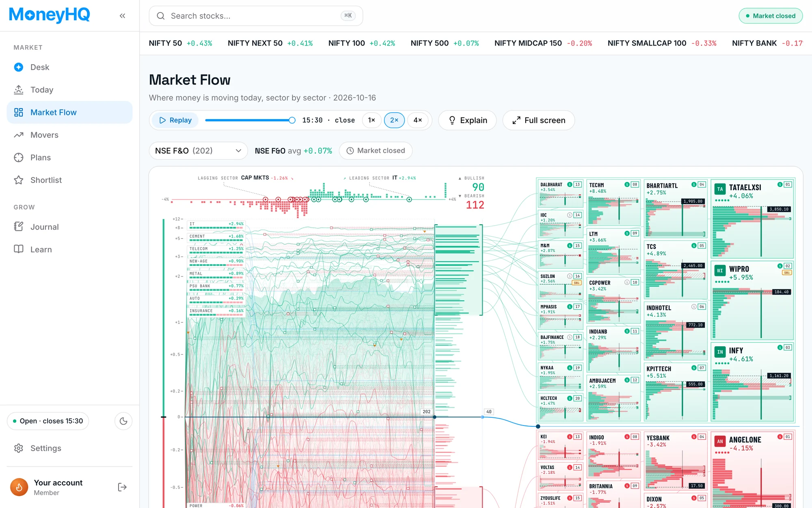Click the Open closes 15:30 status pill
The image size is (812, 508).
[x=48, y=421]
